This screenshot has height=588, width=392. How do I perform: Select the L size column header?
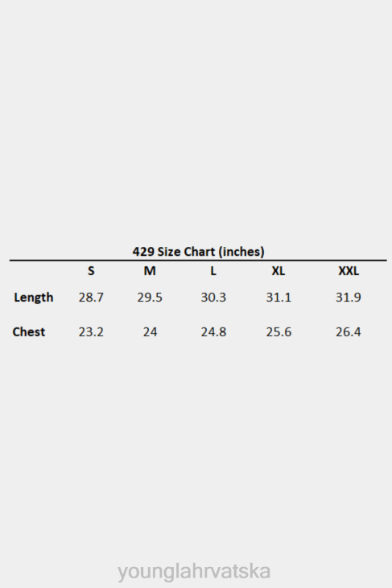point(213,271)
